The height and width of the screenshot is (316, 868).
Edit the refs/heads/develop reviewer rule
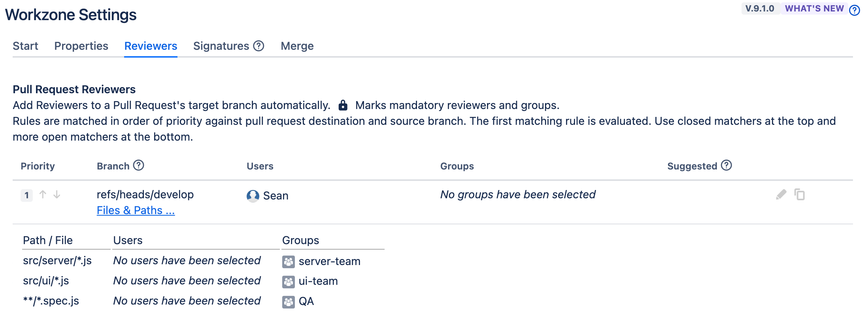781,194
